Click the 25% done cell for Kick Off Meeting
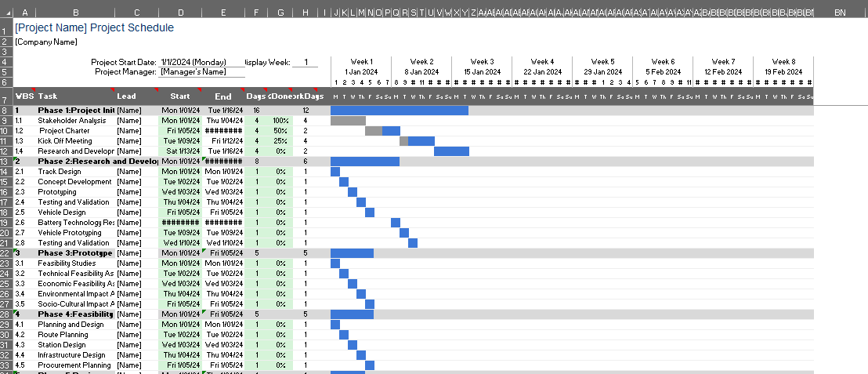 tap(280, 140)
